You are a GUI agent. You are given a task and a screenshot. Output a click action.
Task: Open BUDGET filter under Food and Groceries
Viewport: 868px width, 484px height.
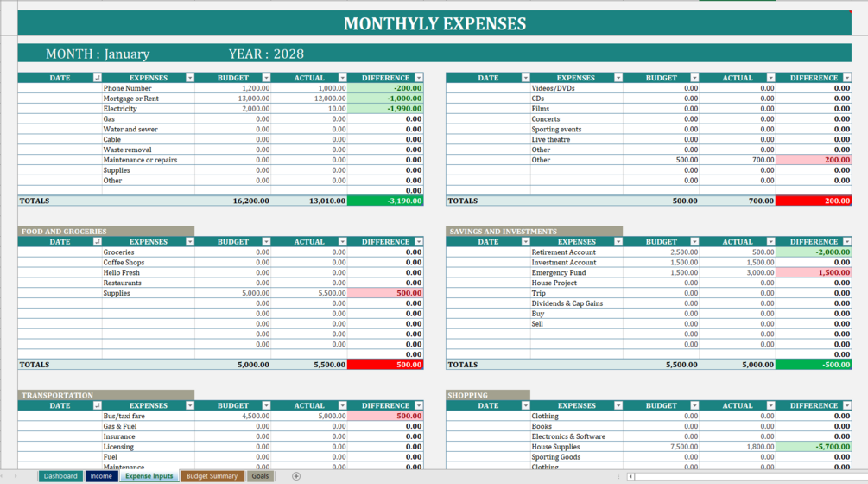coord(266,242)
